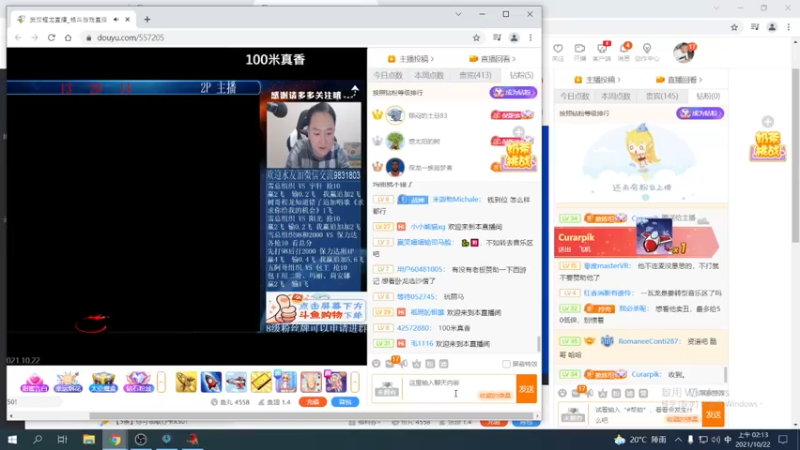Viewport: 800px width, 450px height.
Task: Open front Chrome window's three-dot menu
Action: (531, 38)
